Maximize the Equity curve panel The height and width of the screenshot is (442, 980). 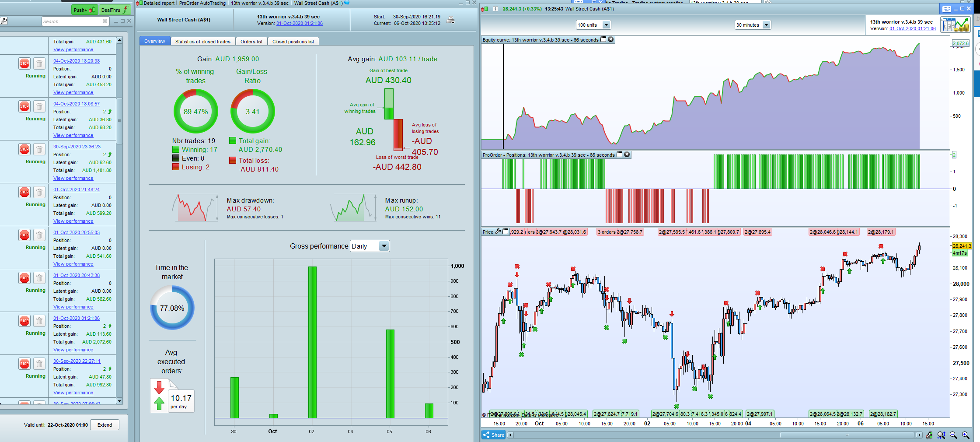603,39
